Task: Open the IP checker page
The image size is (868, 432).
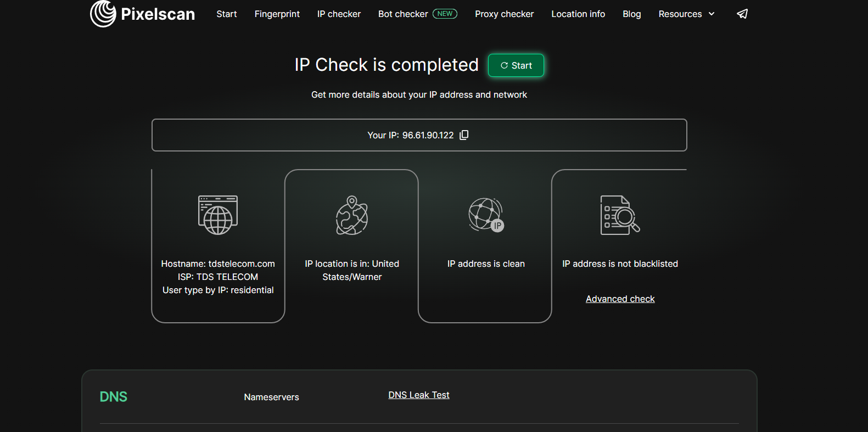Action: point(339,14)
